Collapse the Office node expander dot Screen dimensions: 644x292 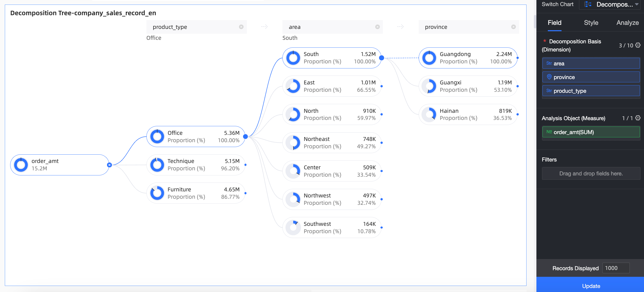pos(245,137)
